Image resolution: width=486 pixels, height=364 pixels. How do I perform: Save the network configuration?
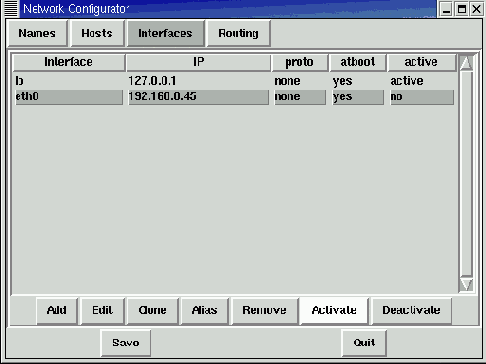pyautogui.click(x=126, y=343)
